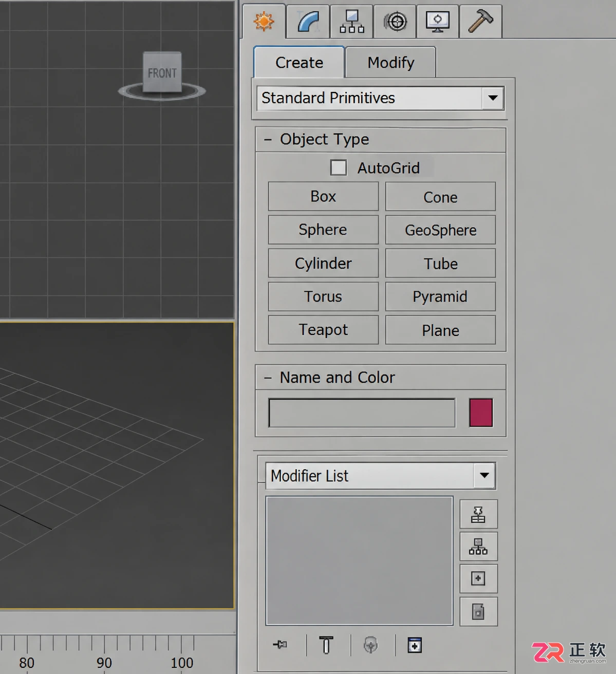Click Configure Modifier Sets icon
616x674 pixels.
coord(415,645)
